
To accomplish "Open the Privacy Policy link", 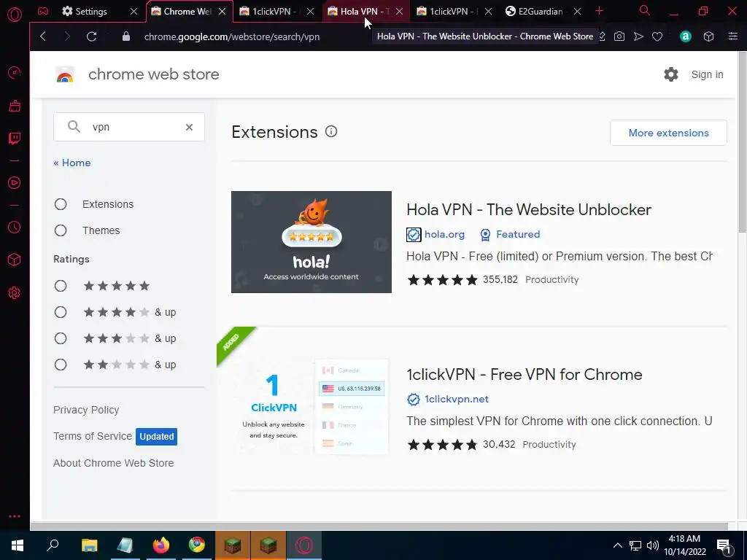I will click(86, 410).
